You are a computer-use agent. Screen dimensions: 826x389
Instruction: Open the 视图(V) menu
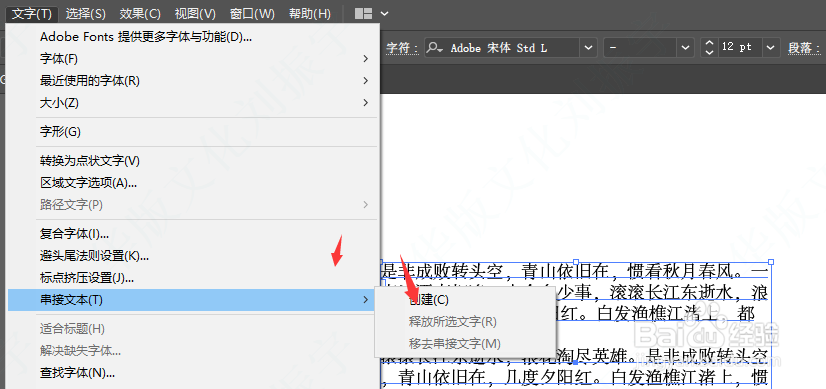pos(195,13)
